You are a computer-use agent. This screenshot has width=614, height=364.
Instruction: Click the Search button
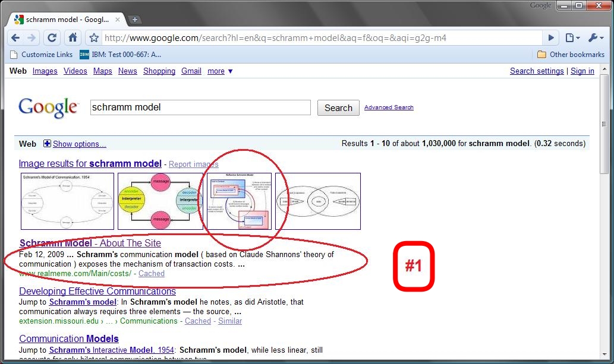click(338, 107)
